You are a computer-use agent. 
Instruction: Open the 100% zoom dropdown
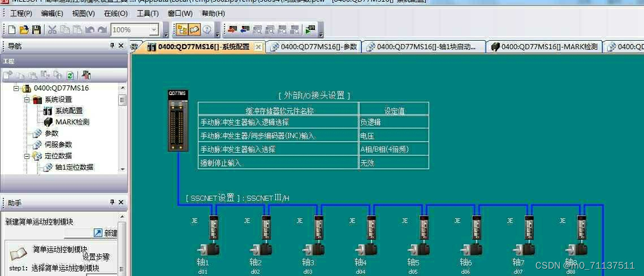154,29
